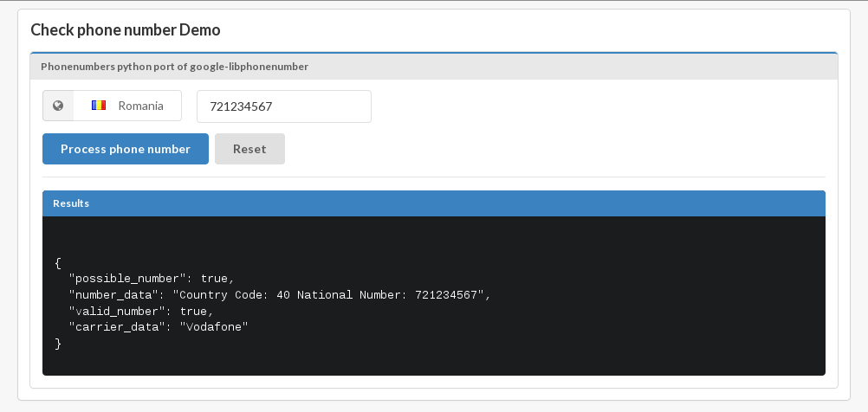The height and width of the screenshot is (412, 868).
Task: Click the Romania flag icon
Action: coord(99,105)
